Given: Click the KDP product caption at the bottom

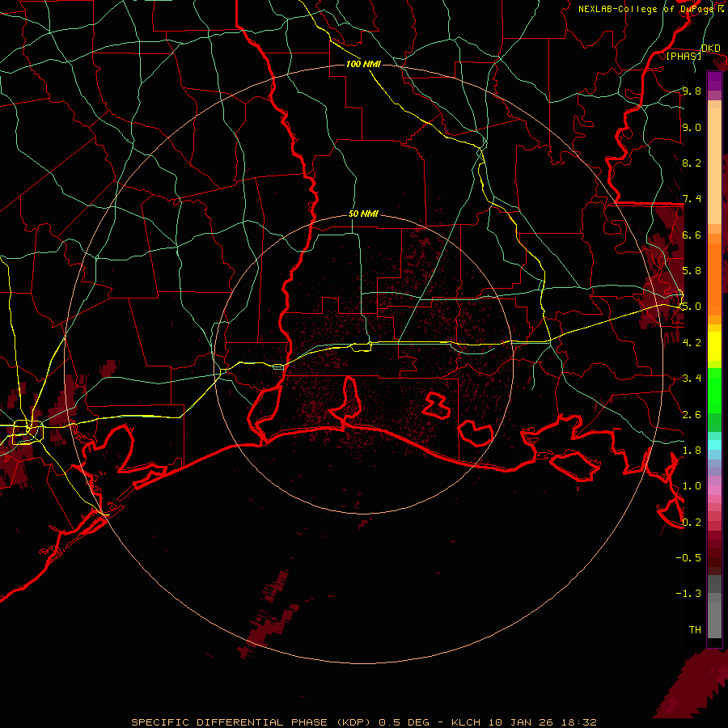Looking at the screenshot, I should point(363,722).
